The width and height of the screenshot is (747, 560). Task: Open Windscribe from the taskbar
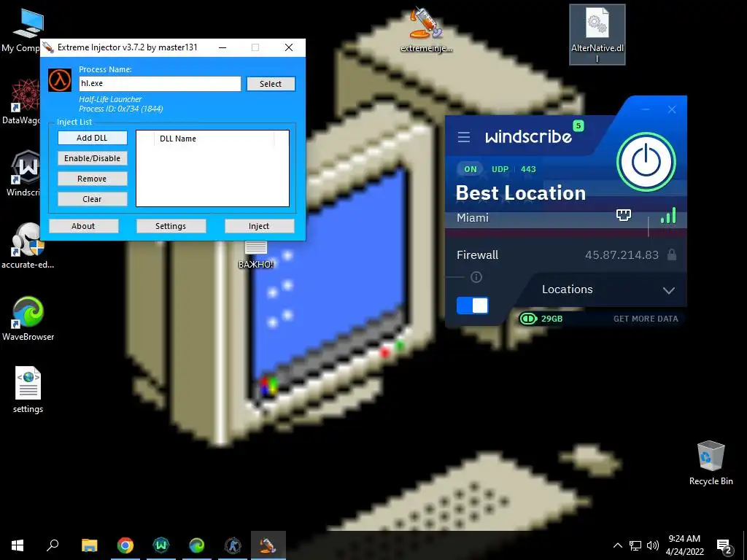click(161, 545)
